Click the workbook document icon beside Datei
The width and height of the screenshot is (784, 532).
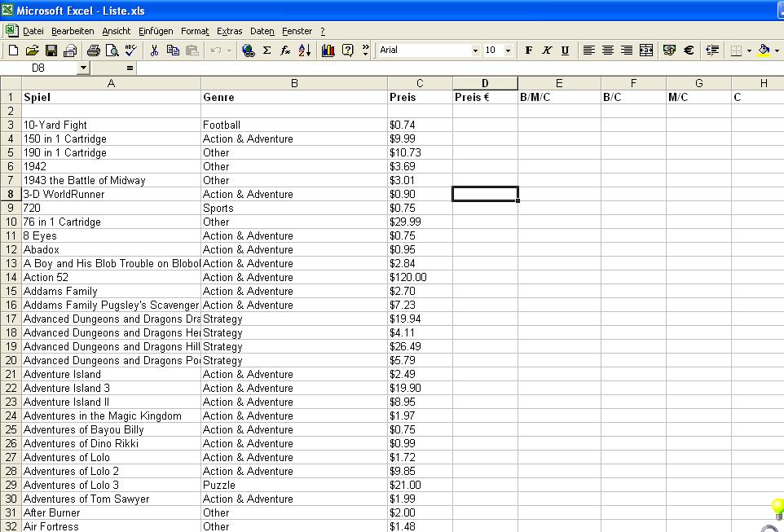point(12,30)
